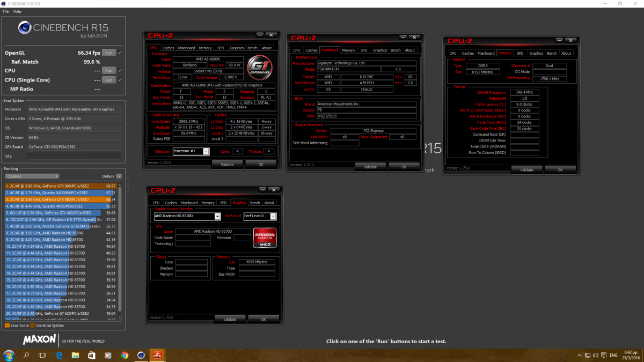
Task: Click MAXON logo at bottom left
Action: click(x=39, y=339)
